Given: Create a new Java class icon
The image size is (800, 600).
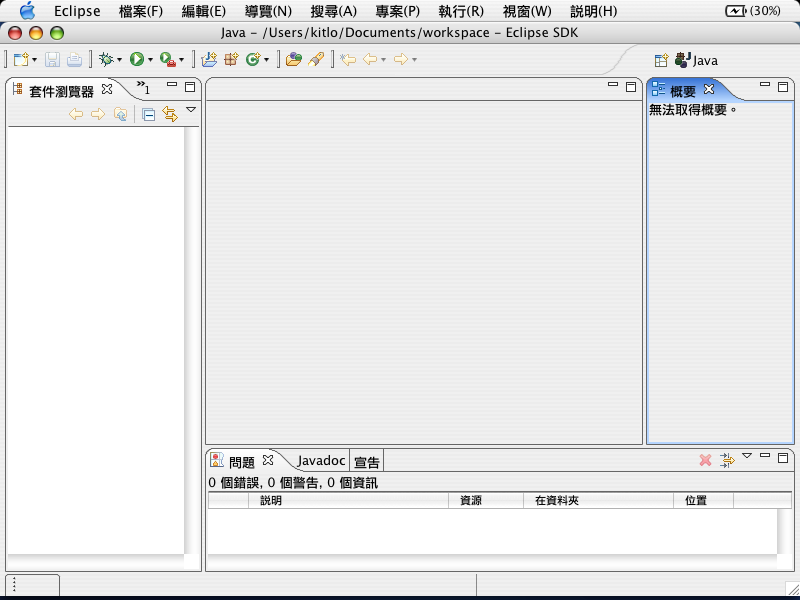Looking at the screenshot, I should click(x=253, y=60).
